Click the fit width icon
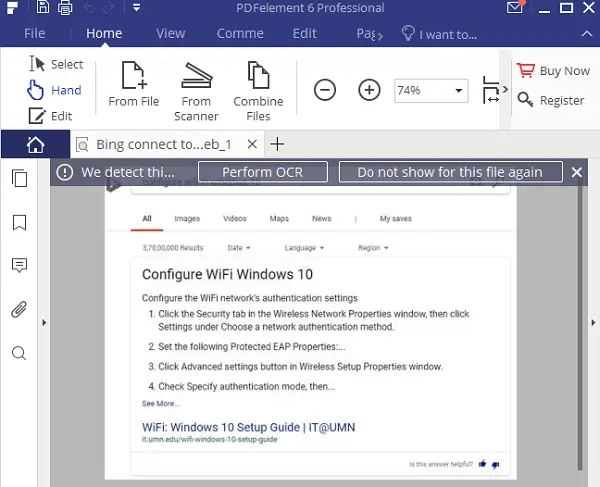 coord(491,90)
